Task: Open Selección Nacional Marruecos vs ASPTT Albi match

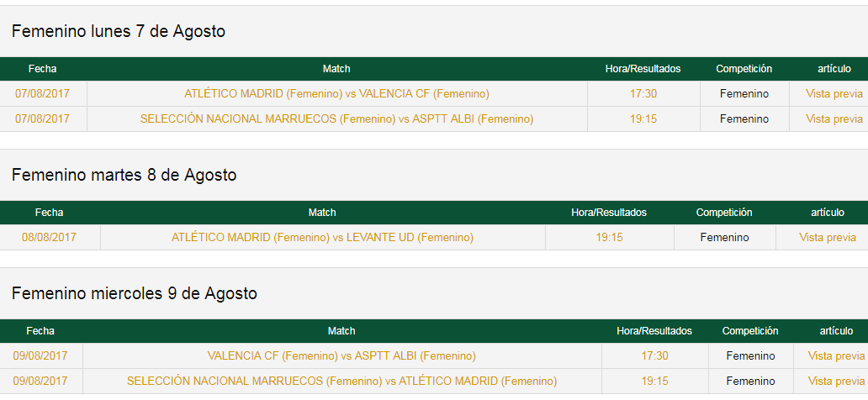Action: [336, 119]
